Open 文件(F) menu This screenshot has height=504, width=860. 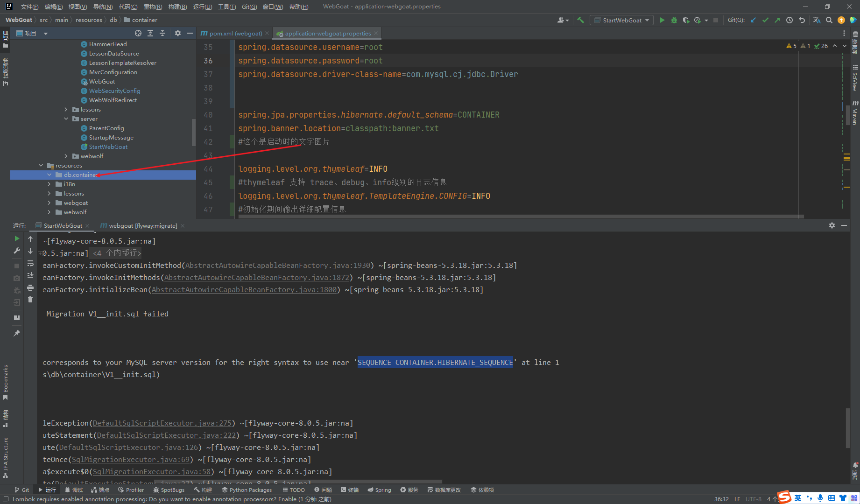point(29,7)
